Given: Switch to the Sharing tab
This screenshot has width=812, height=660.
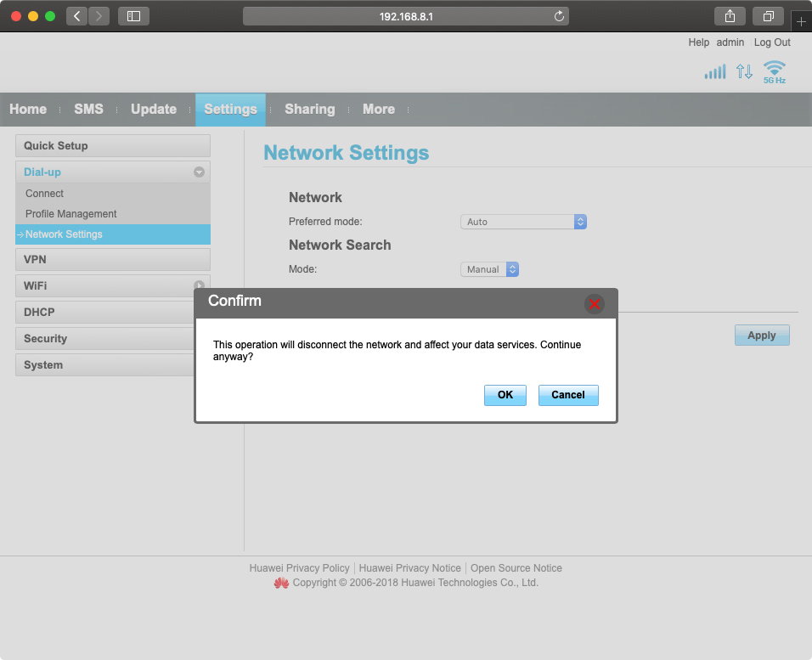Looking at the screenshot, I should point(309,110).
